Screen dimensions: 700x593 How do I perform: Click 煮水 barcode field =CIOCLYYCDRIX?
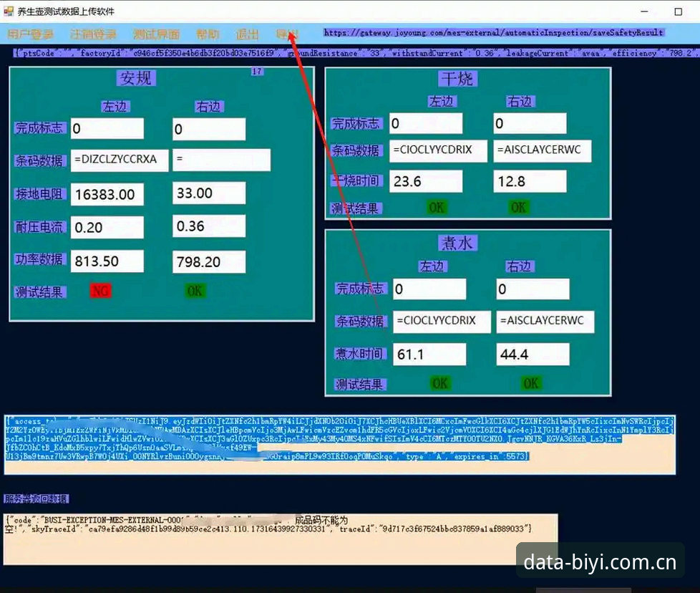pyautogui.click(x=442, y=322)
